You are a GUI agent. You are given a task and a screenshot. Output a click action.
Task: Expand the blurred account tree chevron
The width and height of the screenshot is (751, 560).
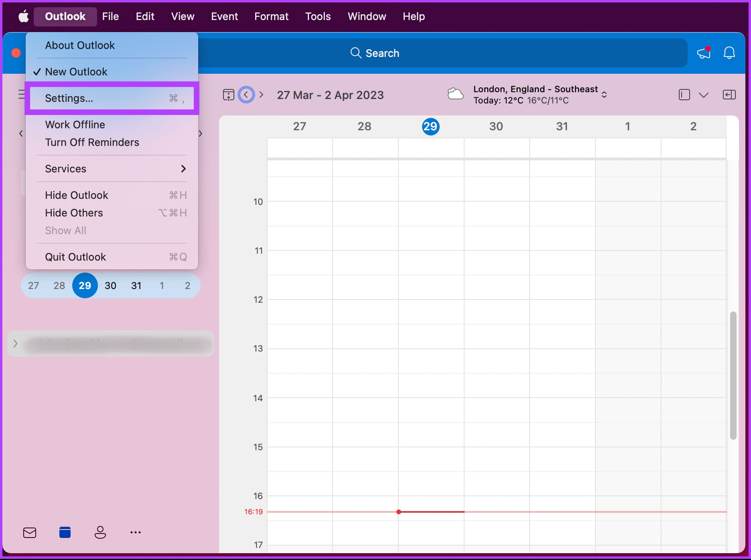coord(15,344)
